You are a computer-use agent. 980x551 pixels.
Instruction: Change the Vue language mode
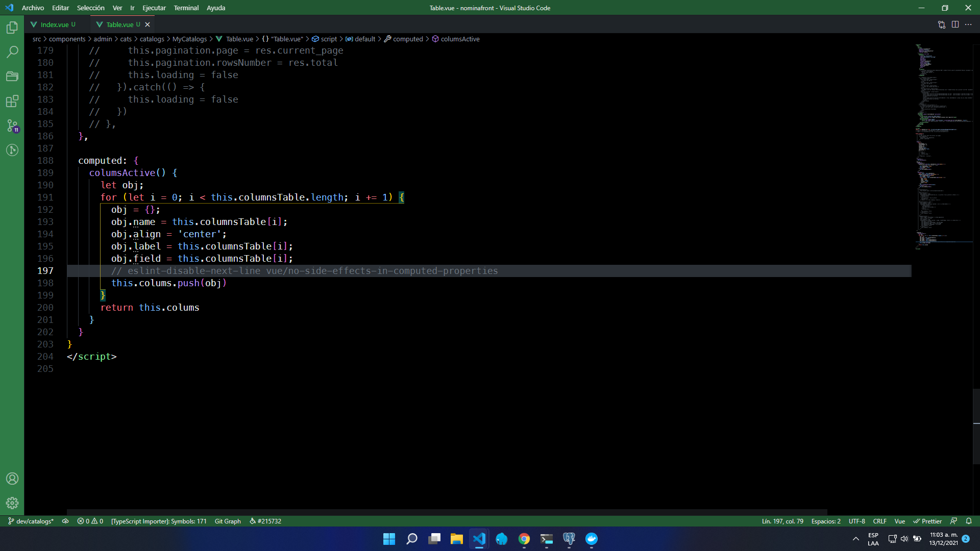pyautogui.click(x=900, y=521)
